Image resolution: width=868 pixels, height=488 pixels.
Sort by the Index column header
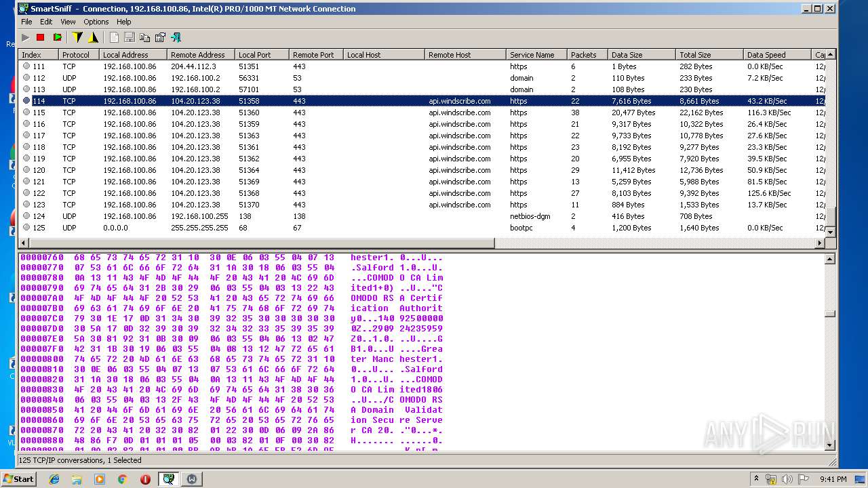pyautogui.click(x=38, y=54)
